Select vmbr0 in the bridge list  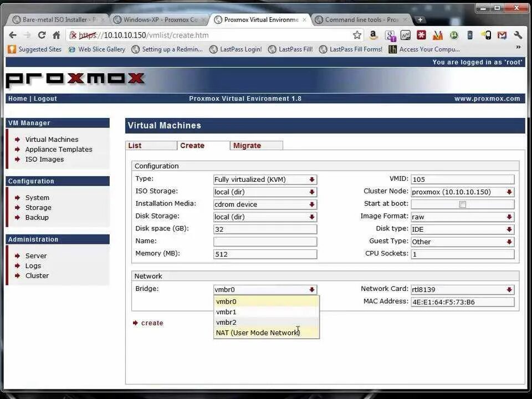click(267, 301)
